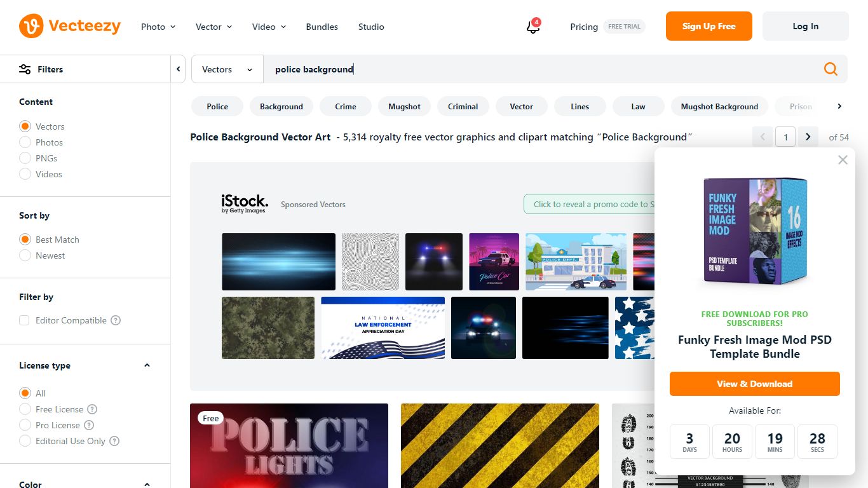Open the Photo menu dropdown
Image resolution: width=868 pixels, height=488 pixels.
[158, 27]
